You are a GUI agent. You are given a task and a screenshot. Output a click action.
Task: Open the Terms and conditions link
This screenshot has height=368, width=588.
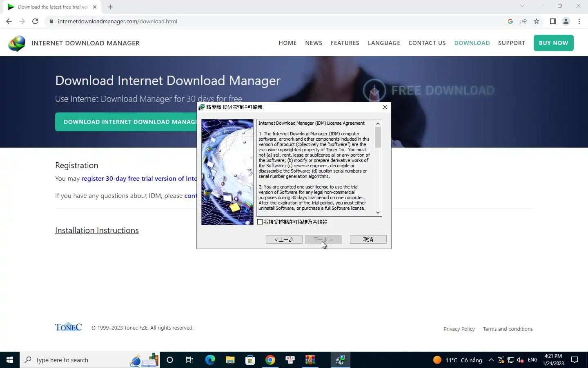[508, 329]
